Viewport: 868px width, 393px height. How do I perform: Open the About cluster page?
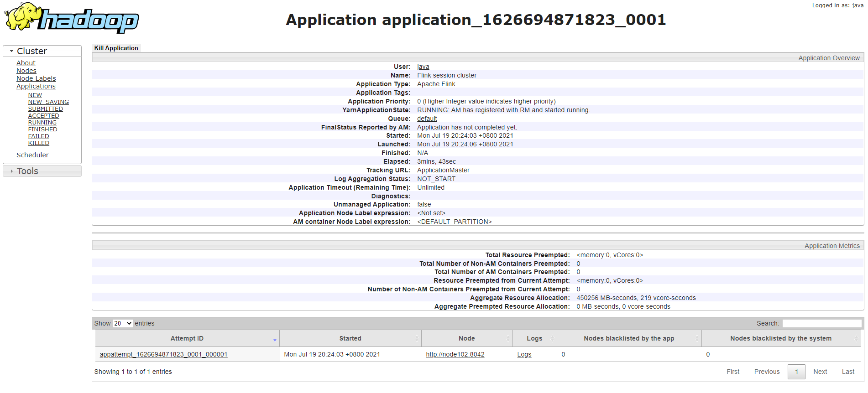(26, 63)
